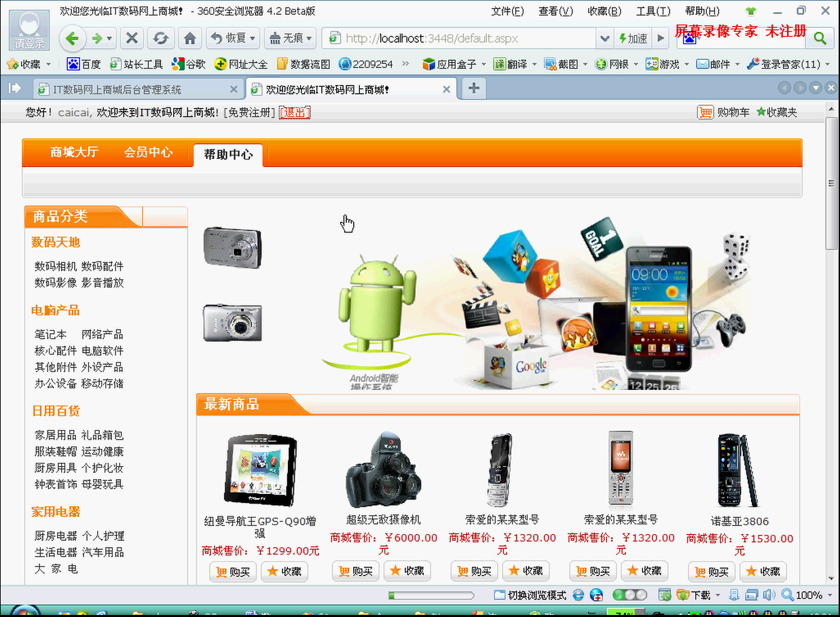Open the sidebar panel toggle arrow

pos(14,88)
